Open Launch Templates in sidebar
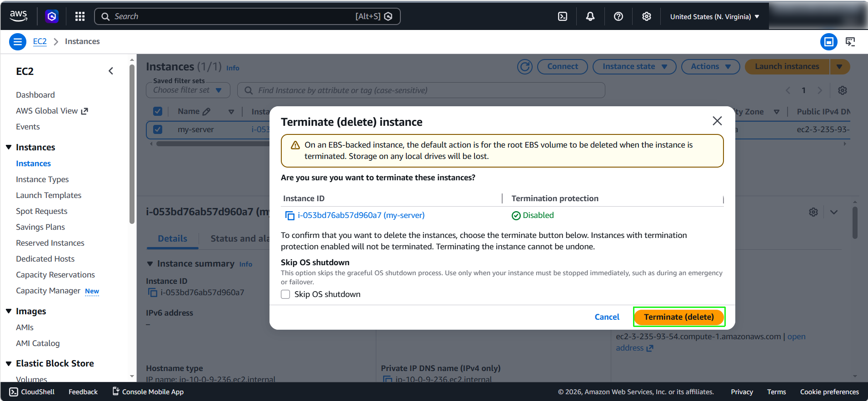Image resolution: width=868 pixels, height=401 pixels. click(49, 195)
